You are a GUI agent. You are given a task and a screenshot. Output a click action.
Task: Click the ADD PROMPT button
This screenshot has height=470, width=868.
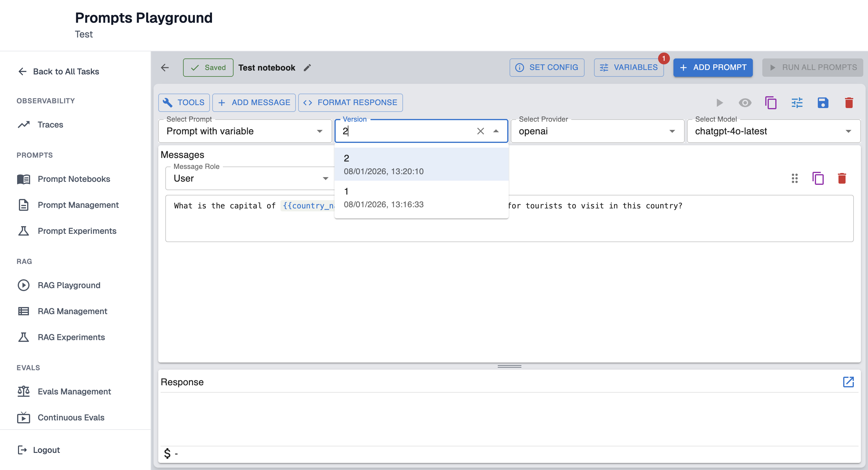pos(713,67)
